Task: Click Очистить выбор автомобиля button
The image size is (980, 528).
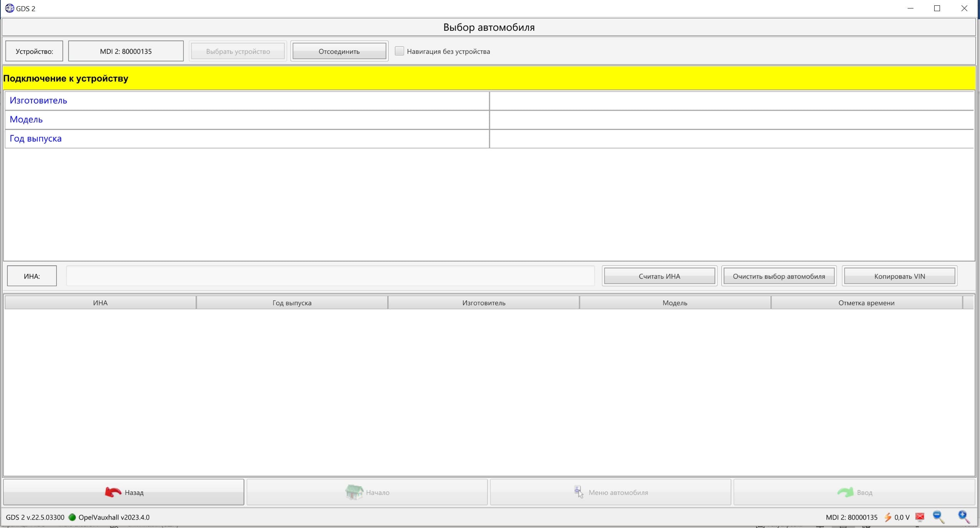Action: [779, 276]
